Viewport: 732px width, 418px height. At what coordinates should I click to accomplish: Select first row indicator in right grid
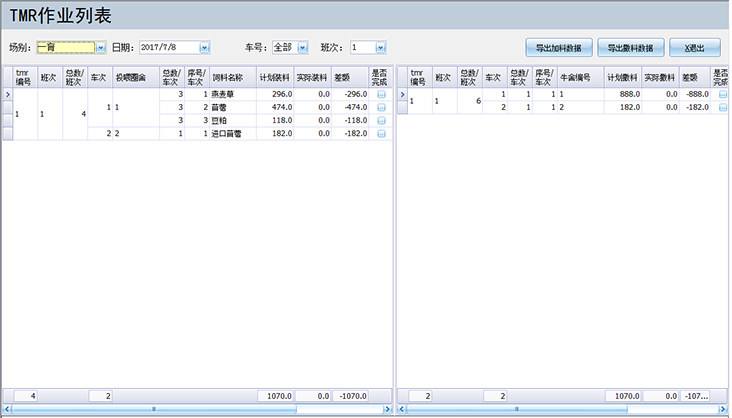tap(403, 94)
